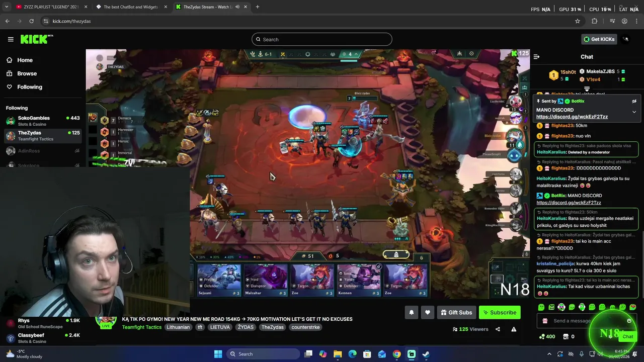Click the Send a message chat input

tap(586, 321)
